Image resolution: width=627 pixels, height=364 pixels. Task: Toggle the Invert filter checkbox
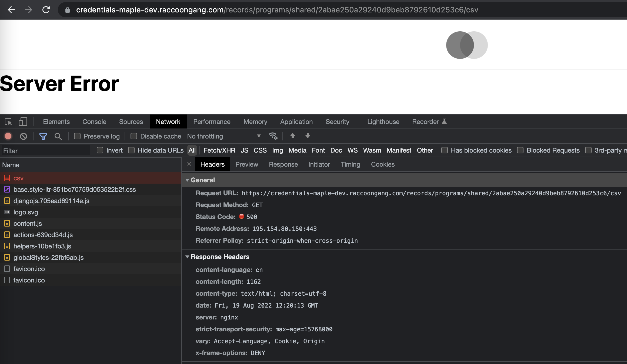[x=101, y=150]
